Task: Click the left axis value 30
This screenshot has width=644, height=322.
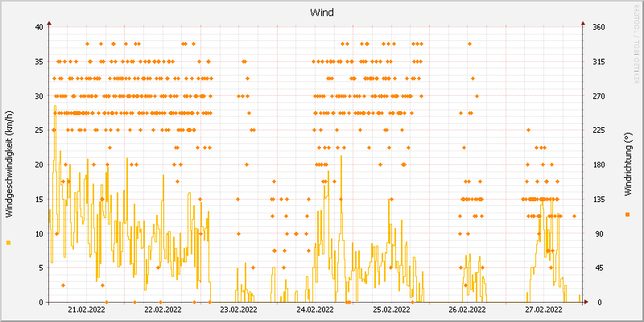Action: [39, 96]
